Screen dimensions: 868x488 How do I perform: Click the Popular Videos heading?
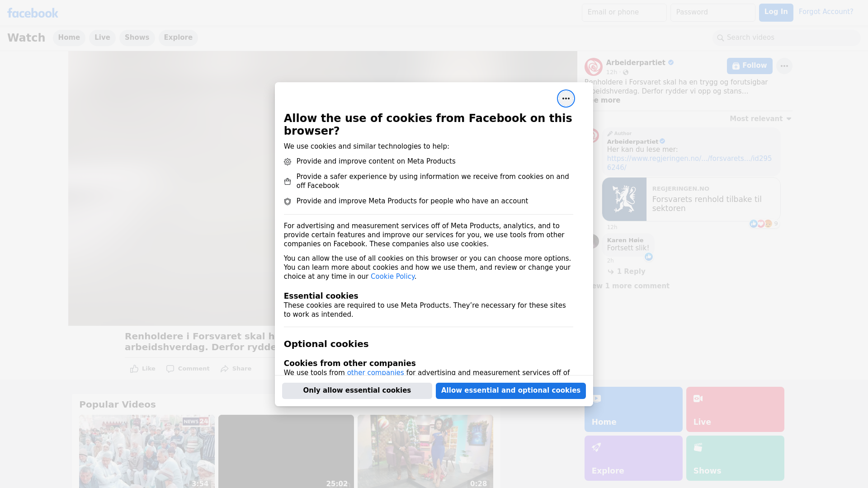pos(118,405)
